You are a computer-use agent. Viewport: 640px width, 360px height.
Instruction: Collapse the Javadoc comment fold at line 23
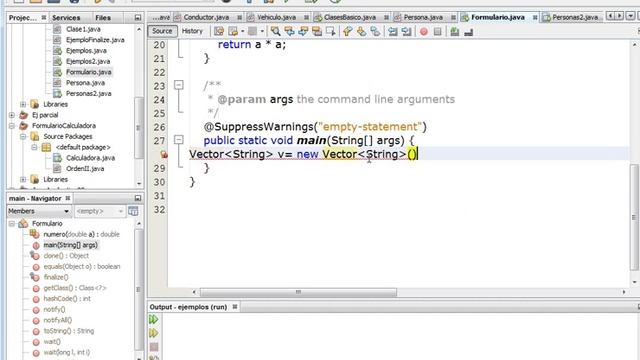click(178, 85)
